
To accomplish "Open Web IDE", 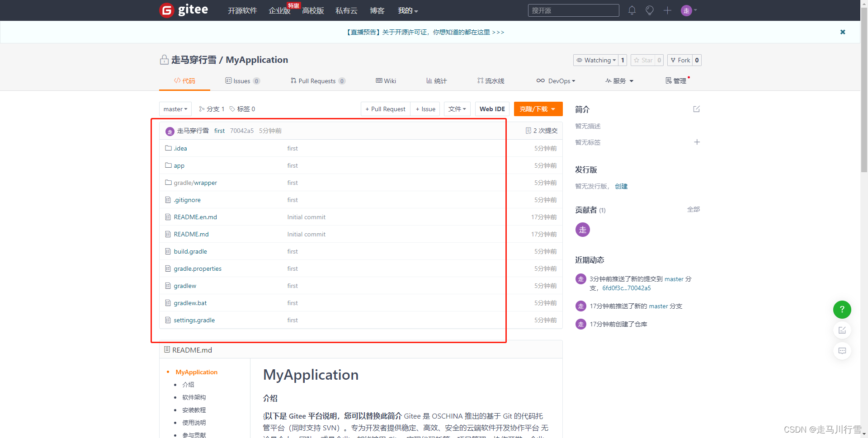I will point(492,109).
